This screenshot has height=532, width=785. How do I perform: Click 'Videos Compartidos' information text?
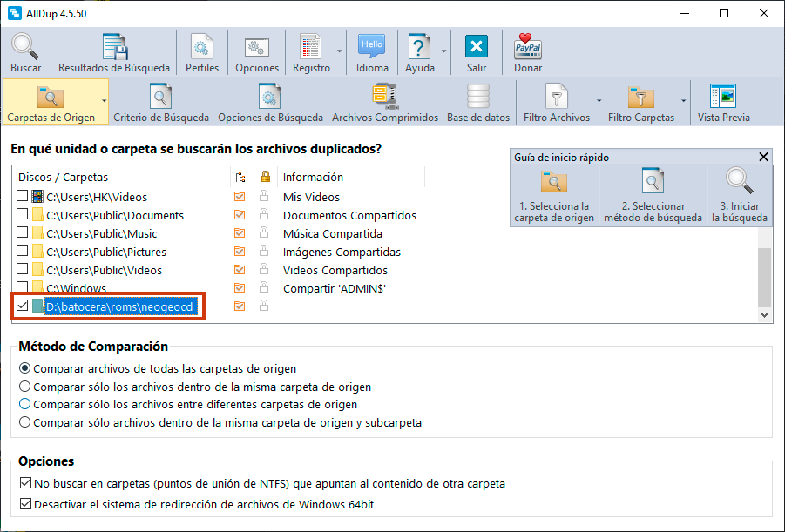click(335, 270)
